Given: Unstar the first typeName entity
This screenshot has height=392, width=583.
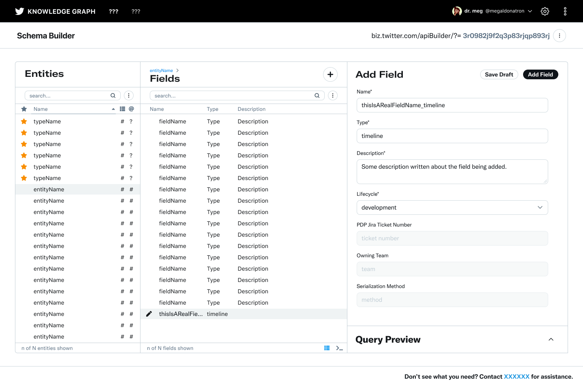Looking at the screenshot, I should pyautogui.click(x=24, y=121).
